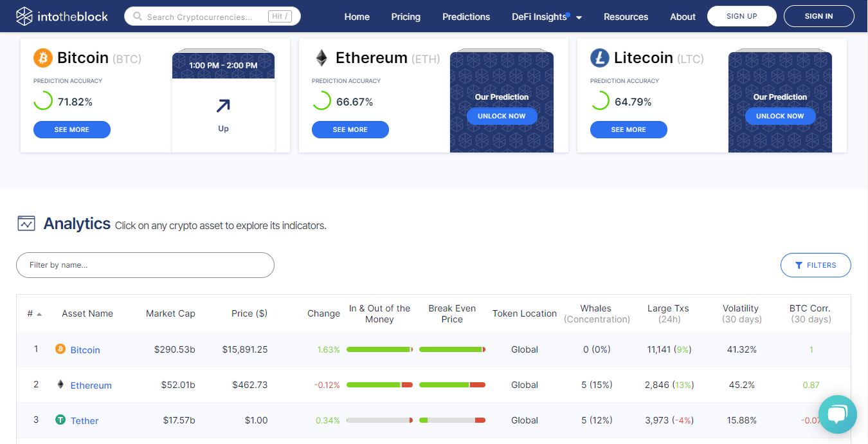Click Bitcoin In & Out of the Money bar
This screenshot has width=868, height=444.
click(x=379, y=349)
